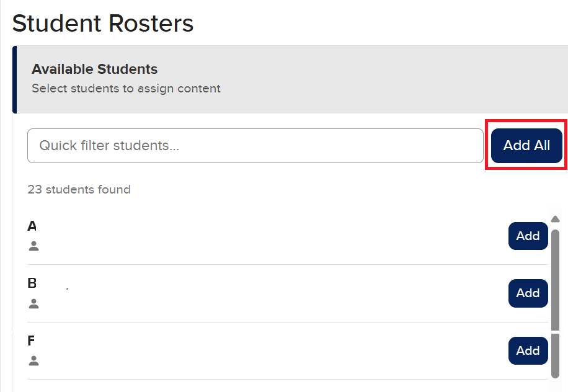Image resolution: width=568 pixels, height=392 pixels.
Task: Click the '23 students found' count text
Action: click(79, 190)
